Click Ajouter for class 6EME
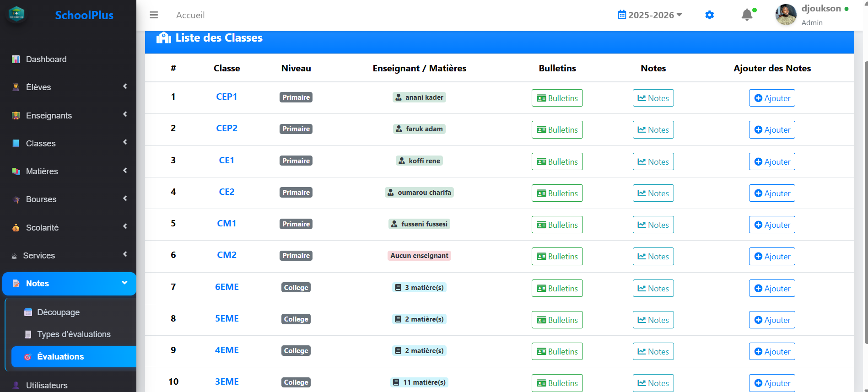Screen dimensions: 868x392 (x=772, y=288)
